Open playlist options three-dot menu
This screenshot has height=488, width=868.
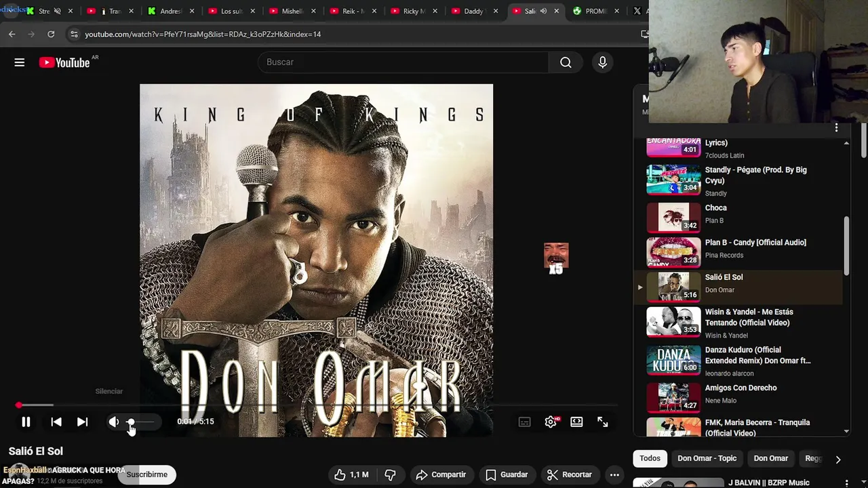(836, 127)
